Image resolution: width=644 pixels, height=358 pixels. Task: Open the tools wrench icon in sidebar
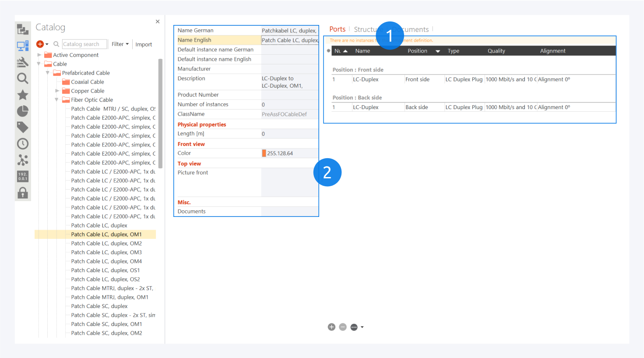(22, 62)
